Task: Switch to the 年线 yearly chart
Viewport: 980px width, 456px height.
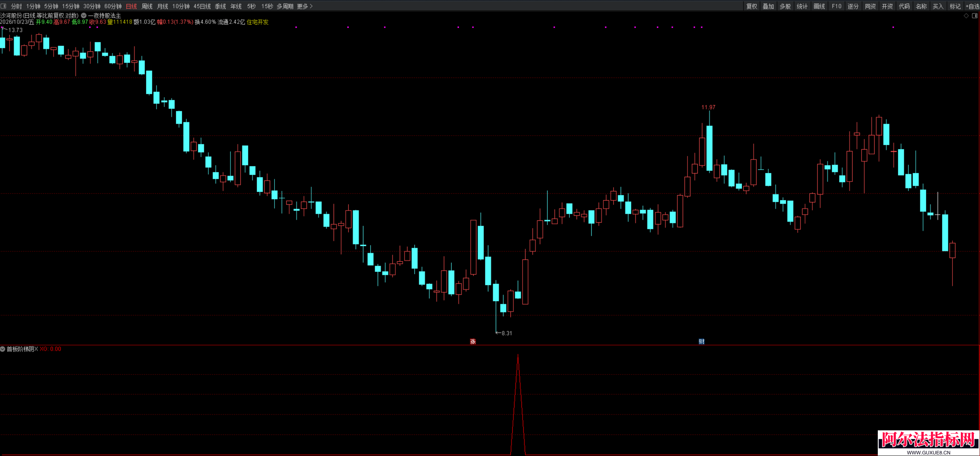Action: point(236,6)
